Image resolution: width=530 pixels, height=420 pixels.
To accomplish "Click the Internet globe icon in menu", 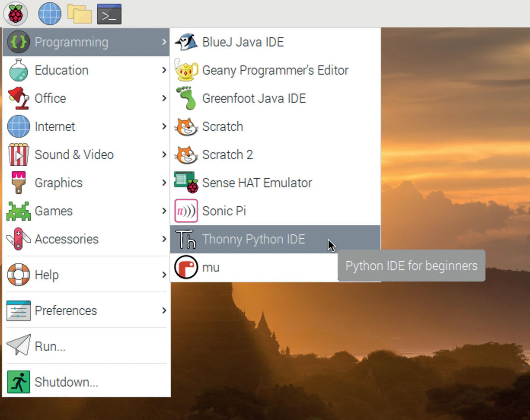I will coord(19,126).
